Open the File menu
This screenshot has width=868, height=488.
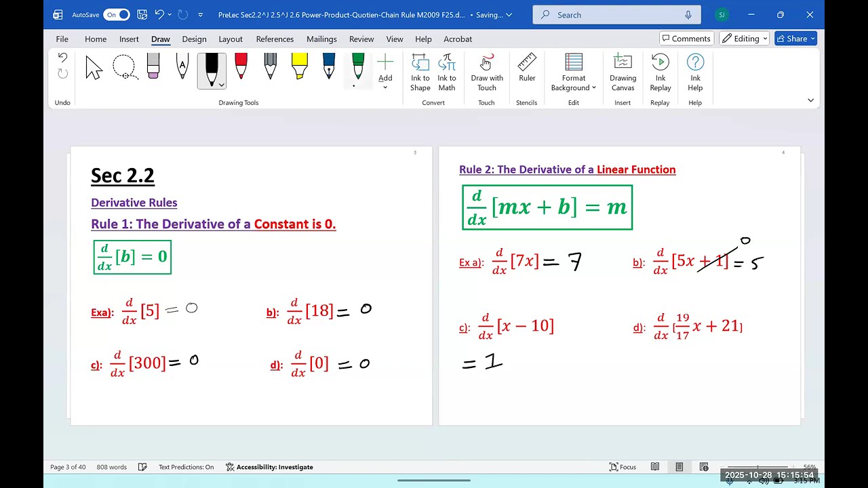tap(62, 39)
